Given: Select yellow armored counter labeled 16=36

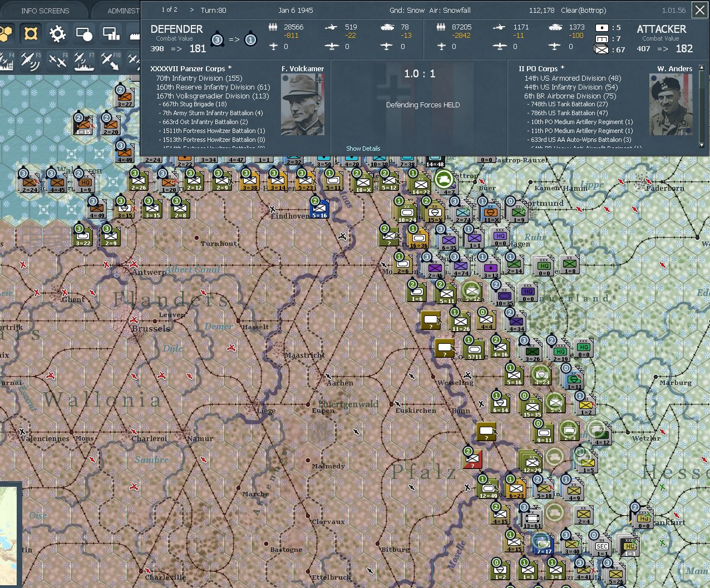Looking at the screenshot, I should click(418, 238).
